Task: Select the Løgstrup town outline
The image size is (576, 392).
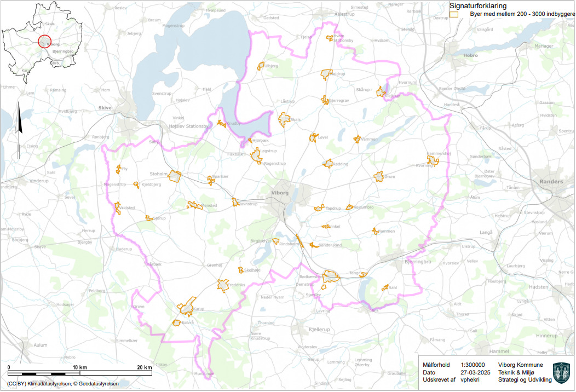Action: pyautogui.click(x=256, y=157)
